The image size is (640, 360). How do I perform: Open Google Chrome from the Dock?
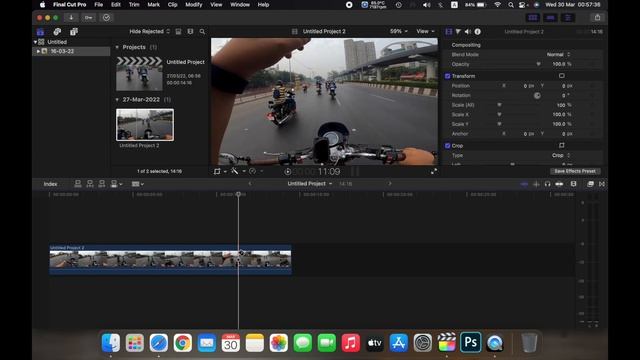click(182, 342)
